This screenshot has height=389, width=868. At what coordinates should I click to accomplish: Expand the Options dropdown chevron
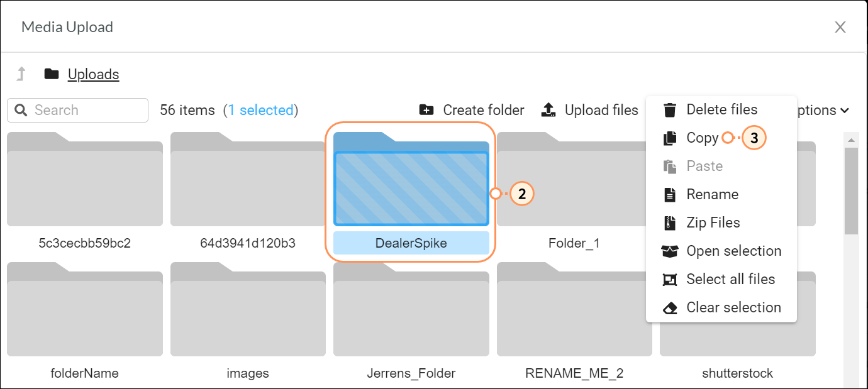coord(844,111)
